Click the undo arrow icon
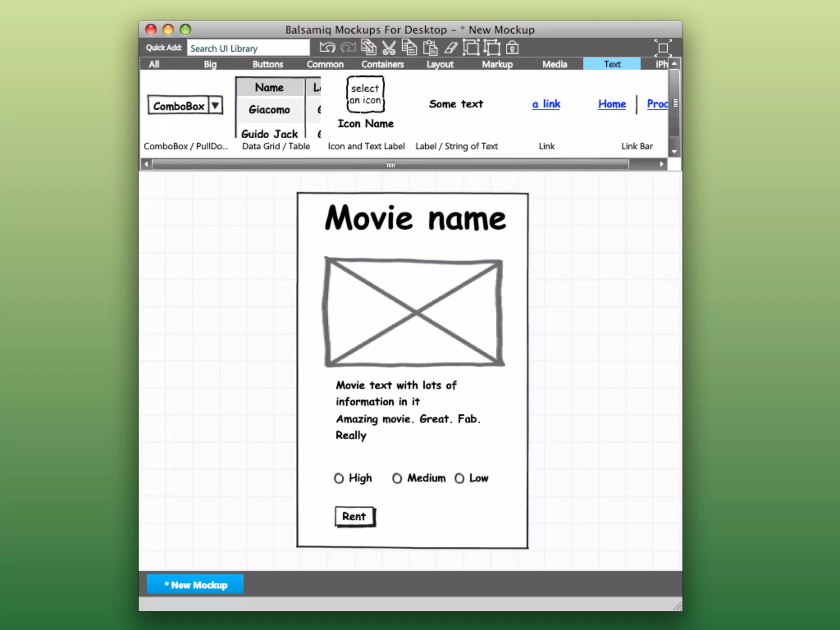The height and width of the screenshot is (630, 840). click(327, 48)
